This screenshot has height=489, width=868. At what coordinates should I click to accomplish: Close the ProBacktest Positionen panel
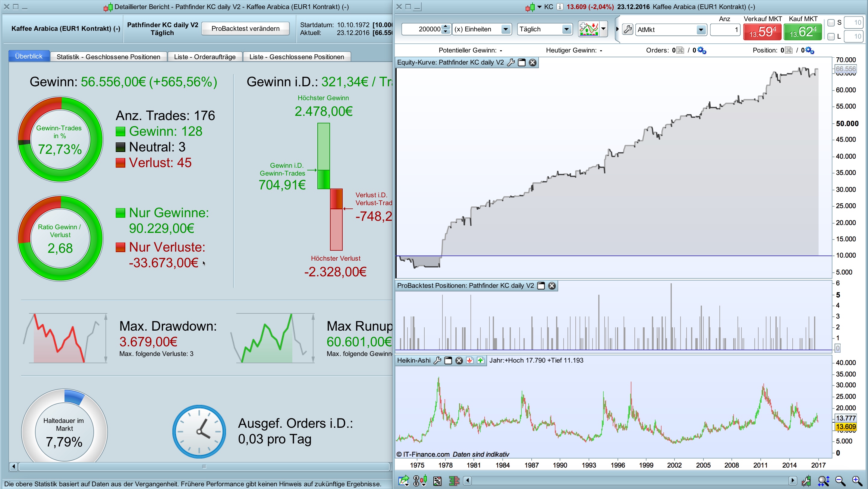(x=552, y=286)
